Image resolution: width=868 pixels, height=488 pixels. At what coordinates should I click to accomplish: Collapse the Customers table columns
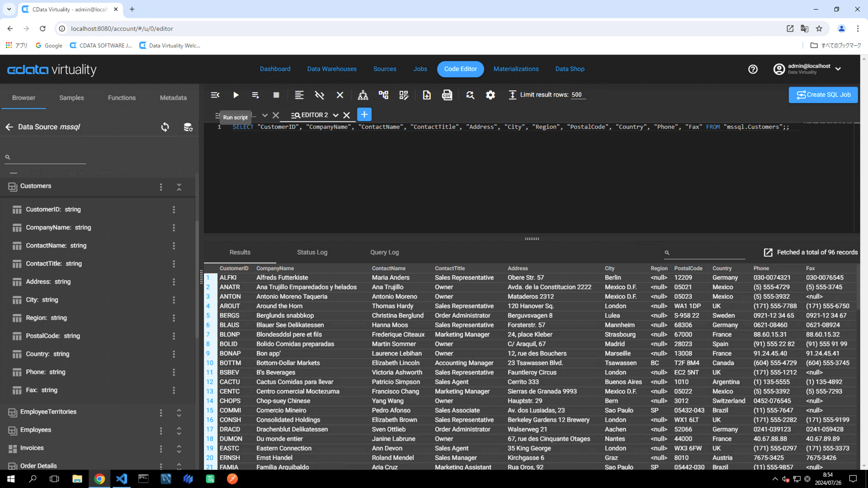[x=179, y=187]
